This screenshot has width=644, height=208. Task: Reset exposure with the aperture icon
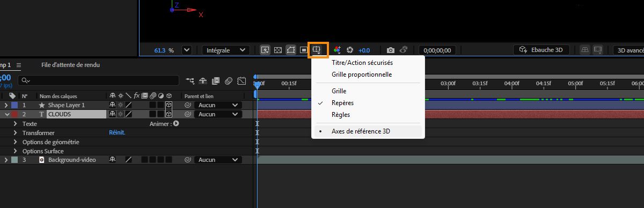[x=350, y=50]
